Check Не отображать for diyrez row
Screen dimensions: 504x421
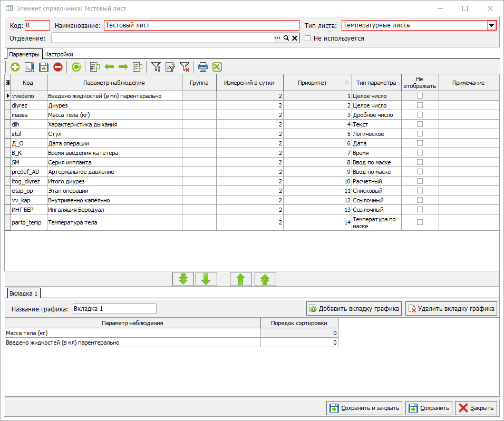[420, 105]
